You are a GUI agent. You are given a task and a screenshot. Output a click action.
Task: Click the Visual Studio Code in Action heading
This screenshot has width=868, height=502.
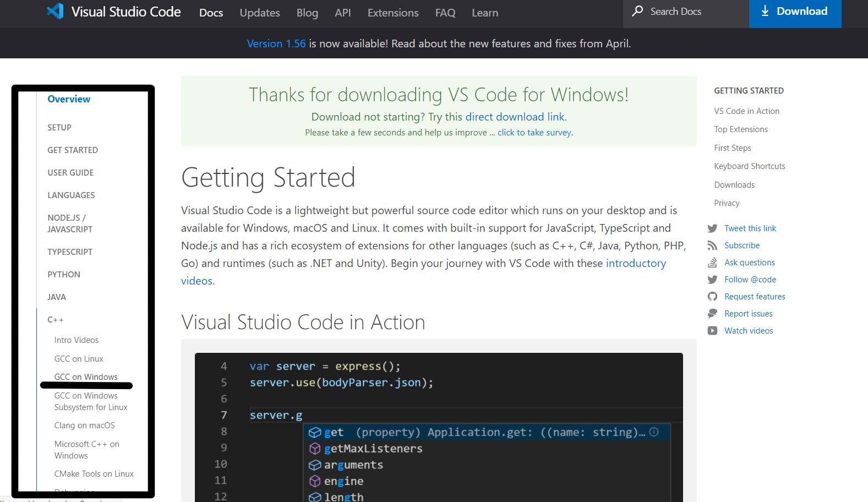[303, 322]
